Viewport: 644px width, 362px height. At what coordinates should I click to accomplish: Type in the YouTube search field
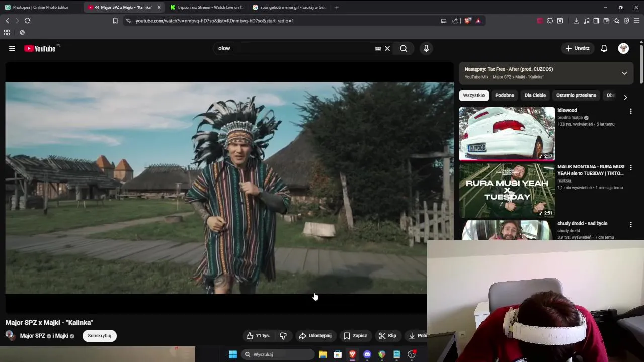point(294,48)
